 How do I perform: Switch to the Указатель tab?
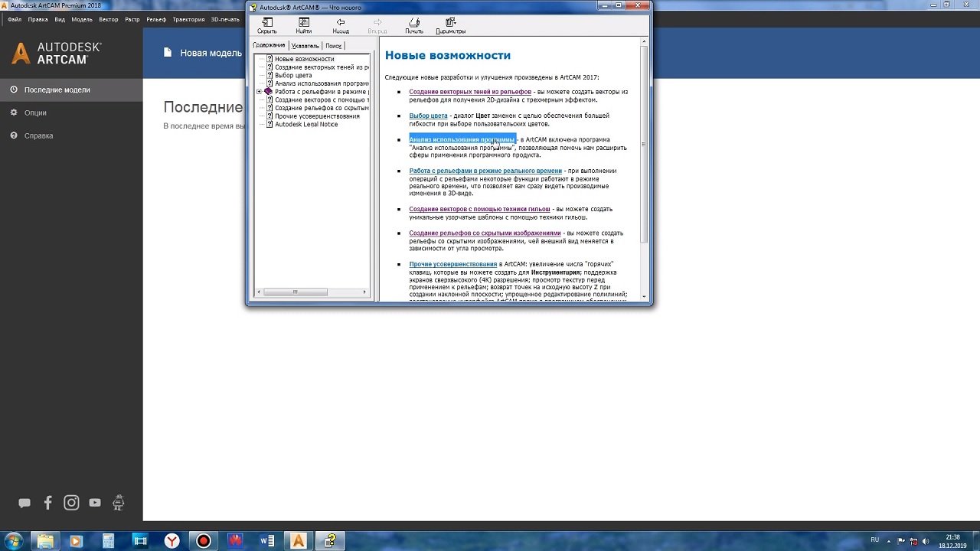point(305,46)
